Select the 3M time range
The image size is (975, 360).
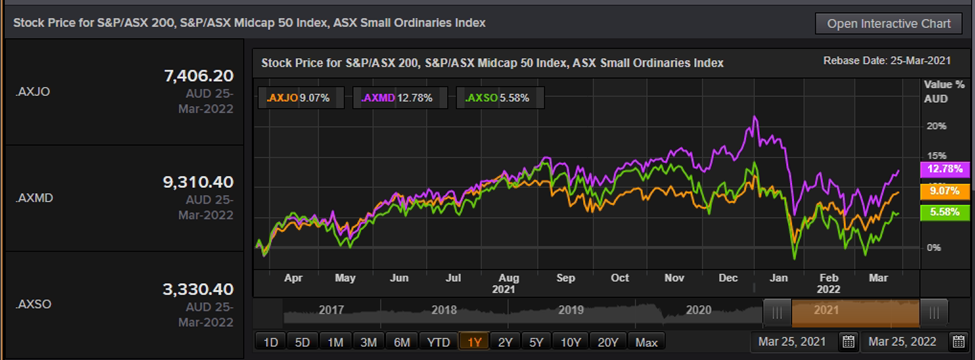point(368,341)
